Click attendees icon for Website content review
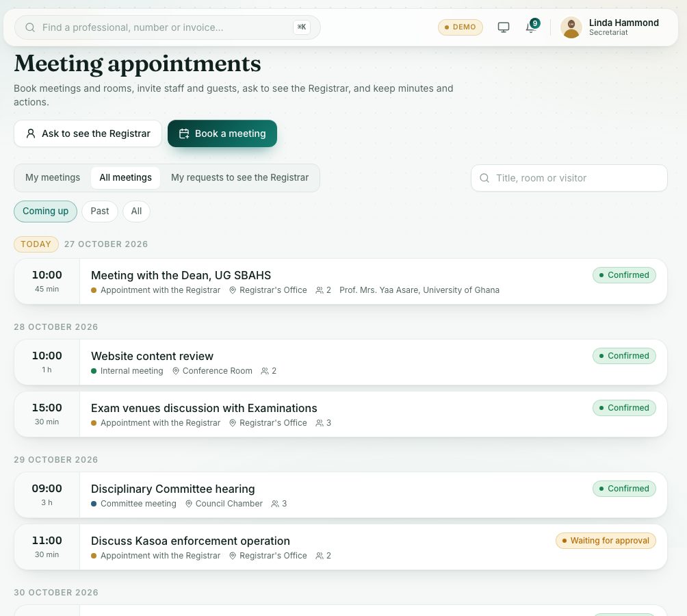Image resolution: width=687 pixels, height=616 pixels. point(265,371)
